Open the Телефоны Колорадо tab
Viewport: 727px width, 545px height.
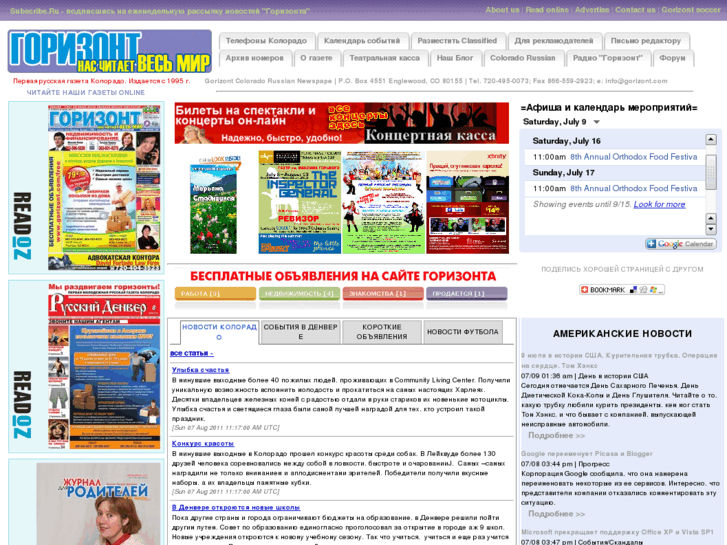coord(266,41)
